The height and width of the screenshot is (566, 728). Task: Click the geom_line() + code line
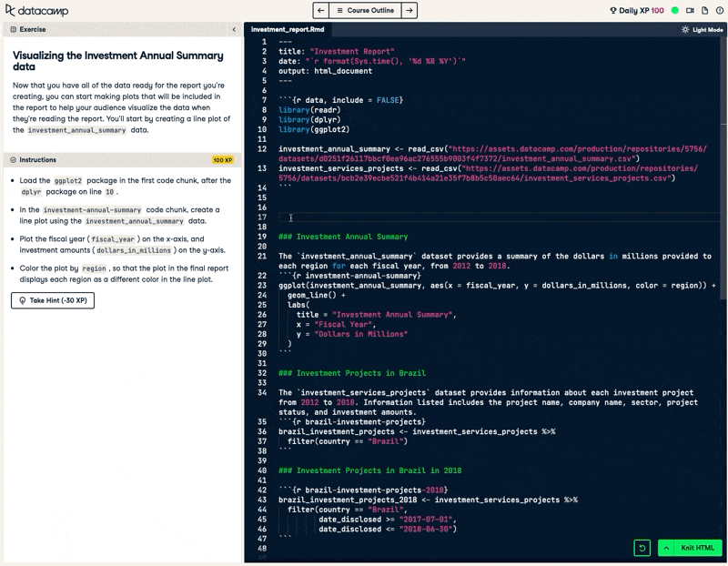point(317,295)
